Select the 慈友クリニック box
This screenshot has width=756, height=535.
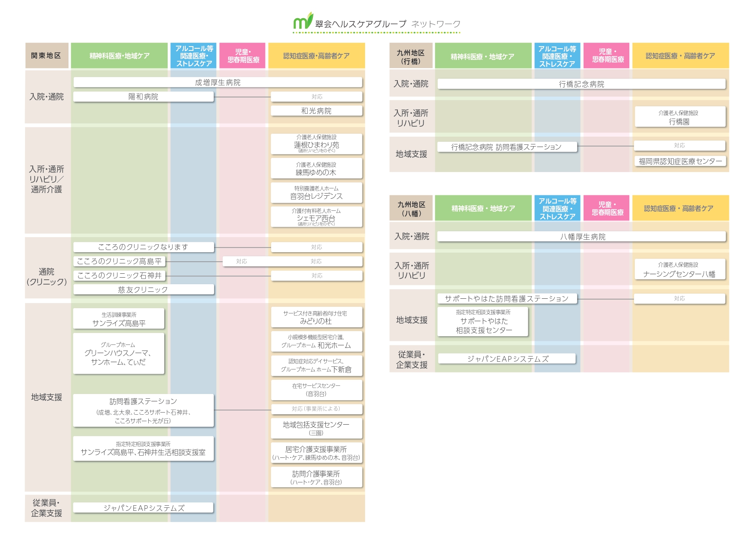pyautogui.click(x=143, y=290)
